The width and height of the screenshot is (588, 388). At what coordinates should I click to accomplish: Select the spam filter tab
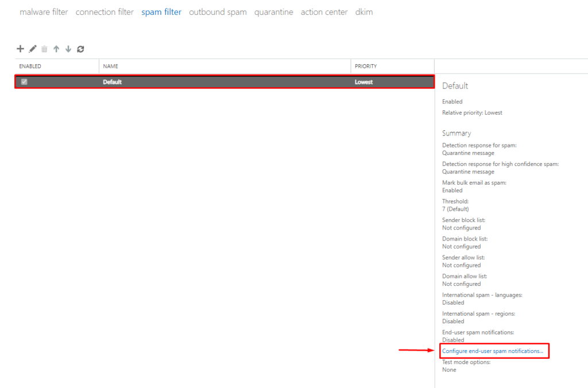(x=161, y=12)
